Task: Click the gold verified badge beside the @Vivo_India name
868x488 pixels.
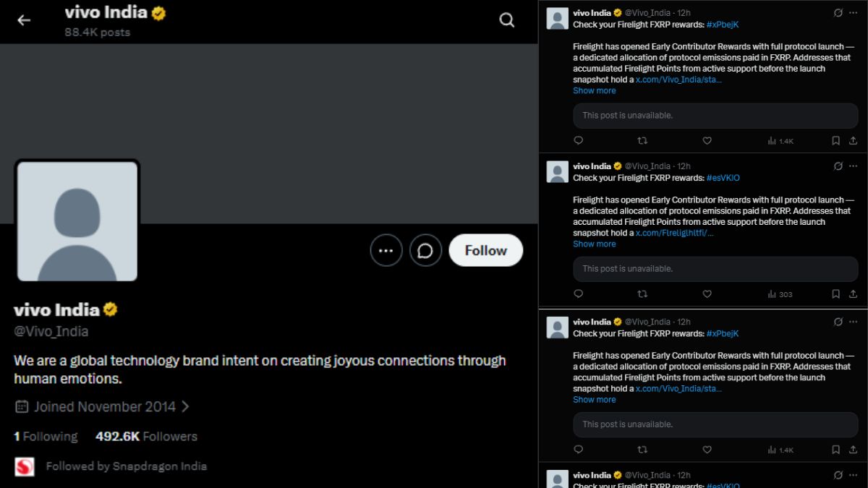Action: (x=110, y=309)
